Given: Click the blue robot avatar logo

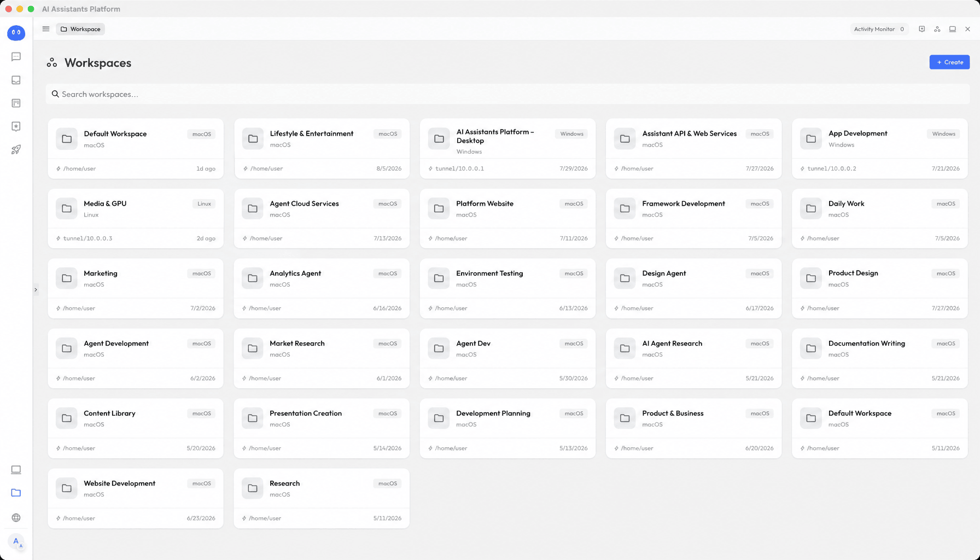Looking at the screenshot, I should point(16,33).
